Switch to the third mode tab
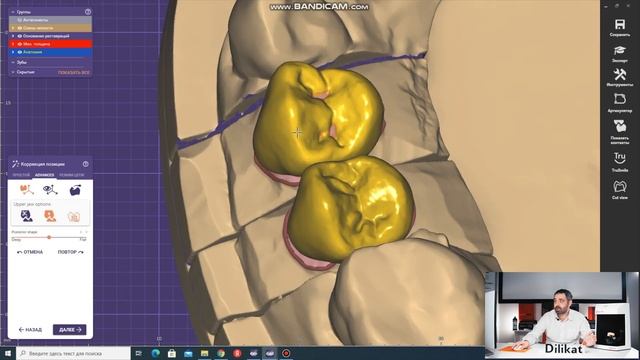Screen dimensions: 640x360 pyautogui.click(x=71, y=175)
